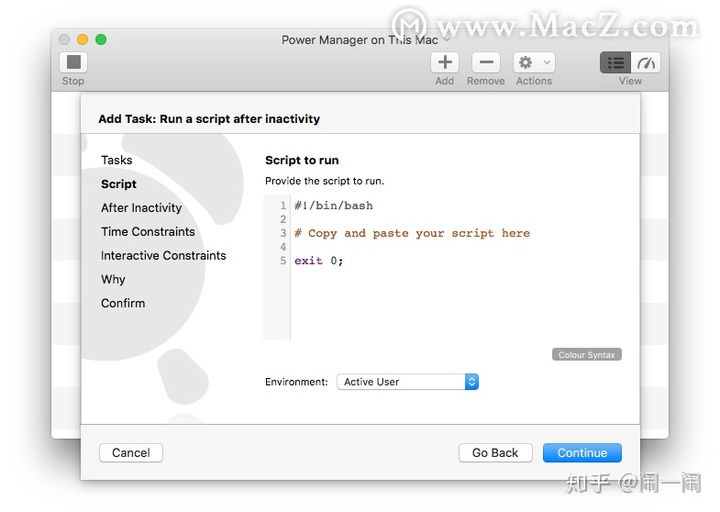Open the Actions gear menu
This screenshot has height=512, width=720.
(534, 62)
